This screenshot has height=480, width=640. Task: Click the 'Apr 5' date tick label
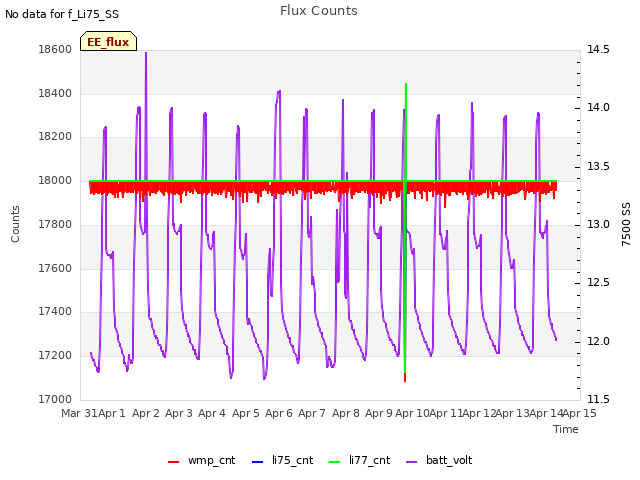click(246, 413)
